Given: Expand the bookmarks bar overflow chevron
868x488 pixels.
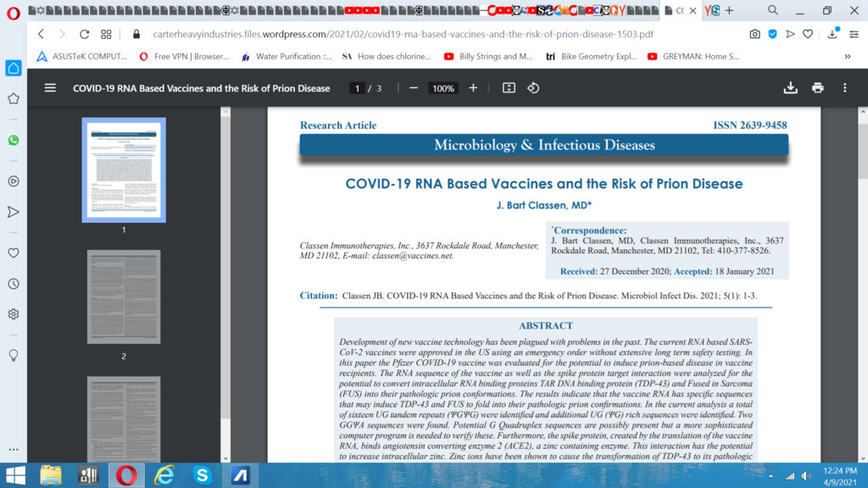Looking at the screenshot, I should point(847,57).
